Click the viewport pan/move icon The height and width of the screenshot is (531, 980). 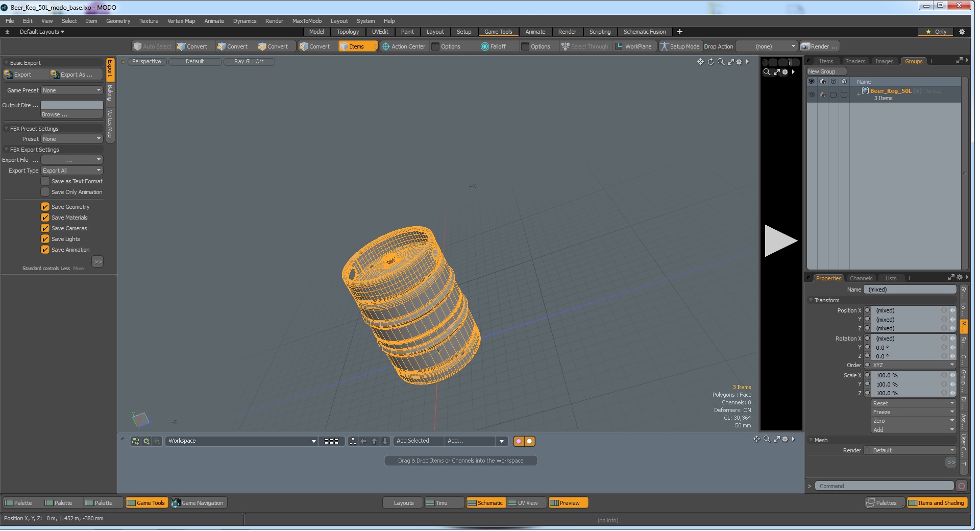pyautogui.click(x=700, y=62)
